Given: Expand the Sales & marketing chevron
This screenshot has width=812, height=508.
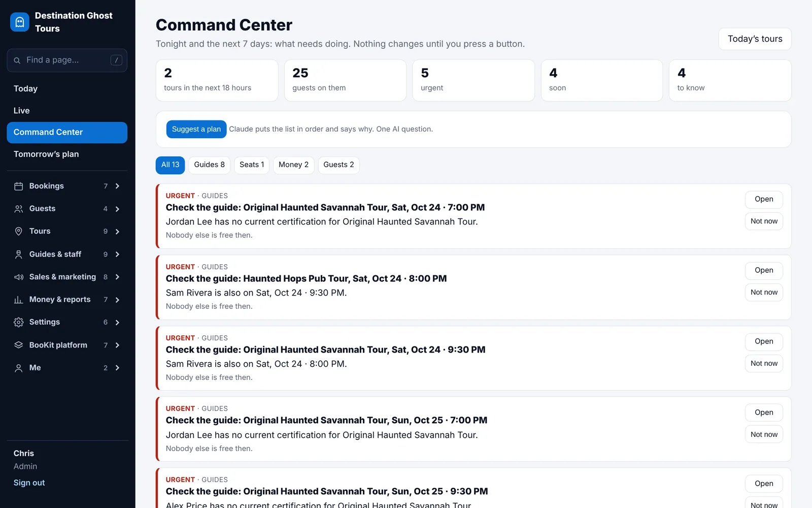Looking at the screenshot, I should (x=117, y=277).
